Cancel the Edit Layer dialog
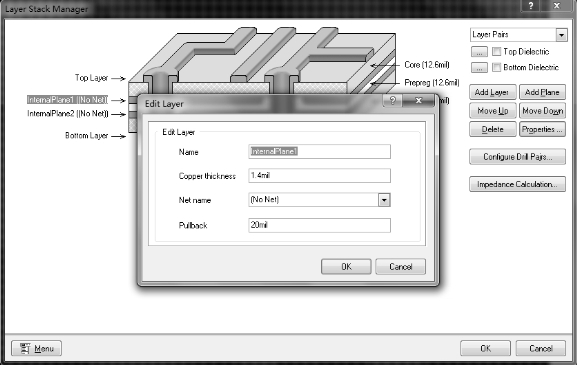Screen dimensions: 577x365 (x=400, y=266)
